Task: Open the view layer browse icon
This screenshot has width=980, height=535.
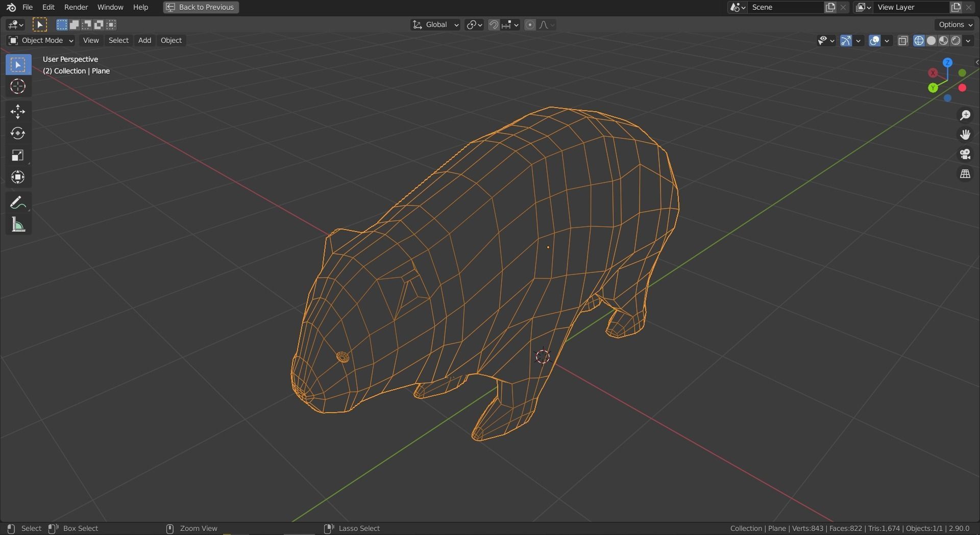Action: [864, 7]
